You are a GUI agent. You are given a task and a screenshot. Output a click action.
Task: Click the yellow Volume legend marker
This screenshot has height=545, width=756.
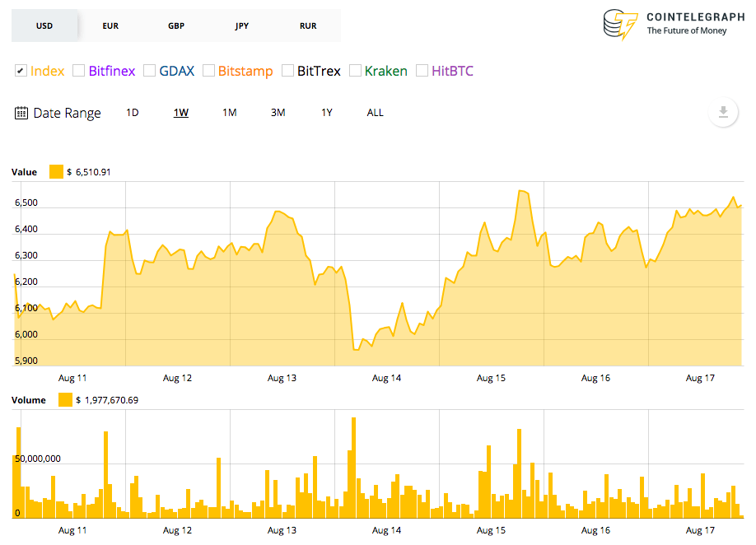64,400
